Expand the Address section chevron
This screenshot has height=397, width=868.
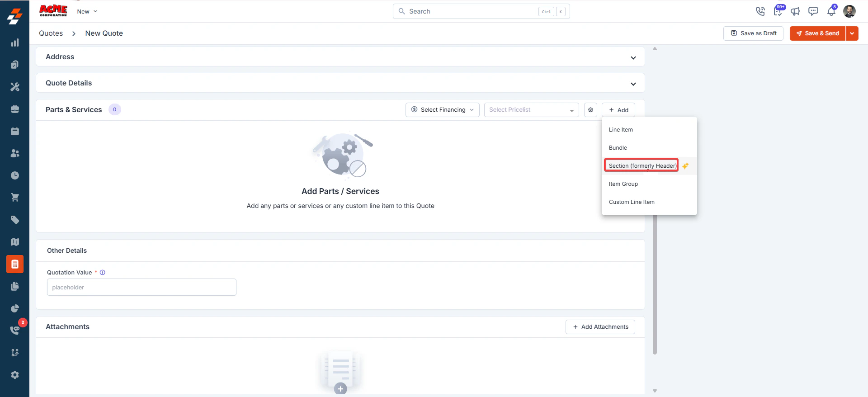633,57
